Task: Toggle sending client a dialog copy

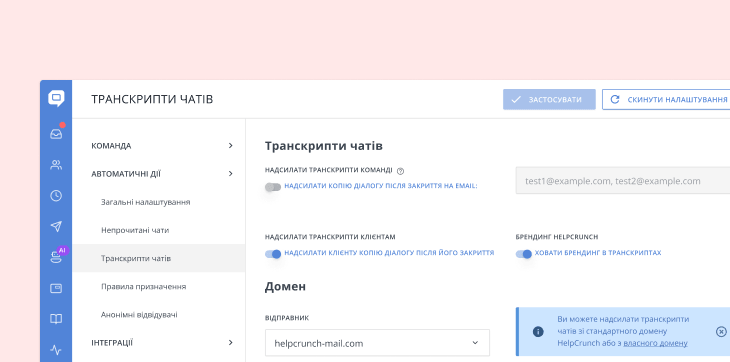Action: click(273, 254)
